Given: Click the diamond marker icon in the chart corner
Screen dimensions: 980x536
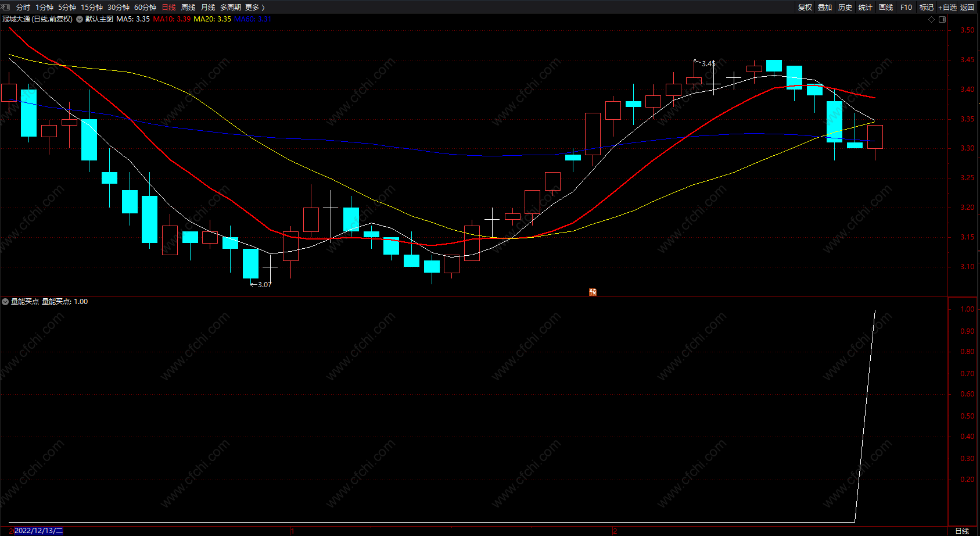Looking at the screenshot, I should tap(932, 19).
